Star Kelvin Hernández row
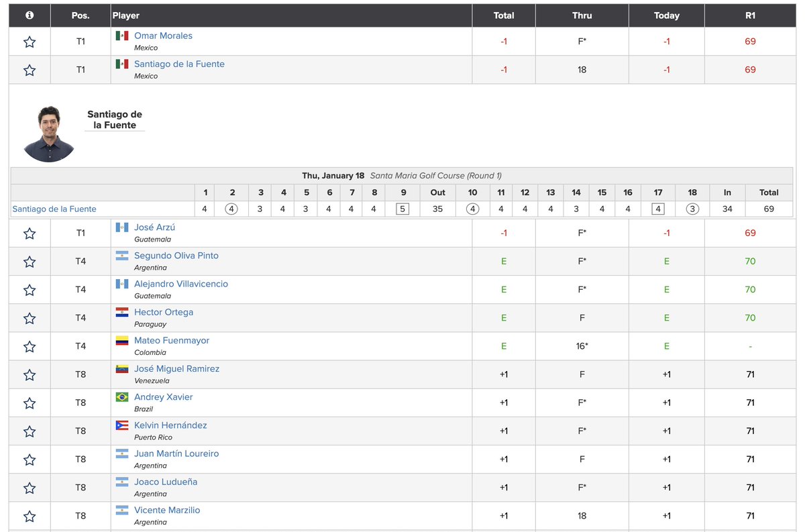Viewport: 805px width, 532px height. pyautogui.click(x=30, y=431)
